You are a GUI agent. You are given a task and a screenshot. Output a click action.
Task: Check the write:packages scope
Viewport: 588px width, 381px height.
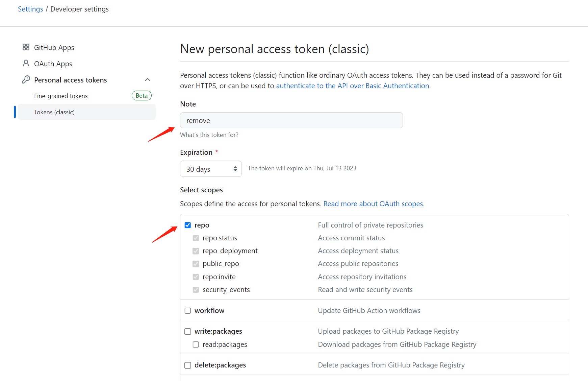(x=188, y=332)
